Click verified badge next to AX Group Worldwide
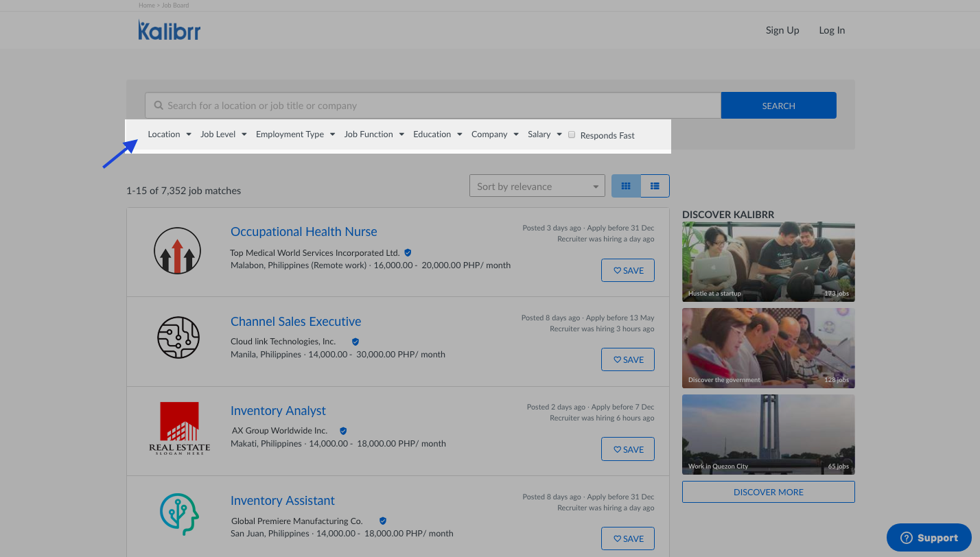Image resolution: width=980 pixels, height=557 pixels. (343, 431)
